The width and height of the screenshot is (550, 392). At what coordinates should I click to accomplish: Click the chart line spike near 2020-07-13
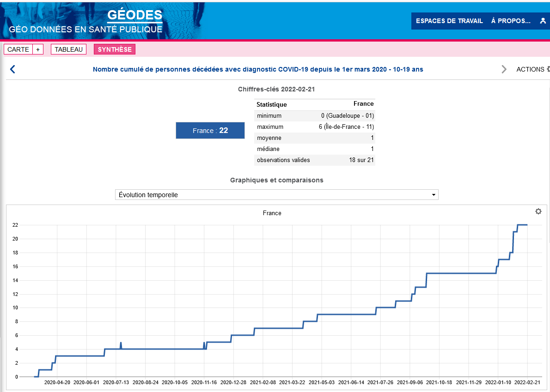coord(121,345)
